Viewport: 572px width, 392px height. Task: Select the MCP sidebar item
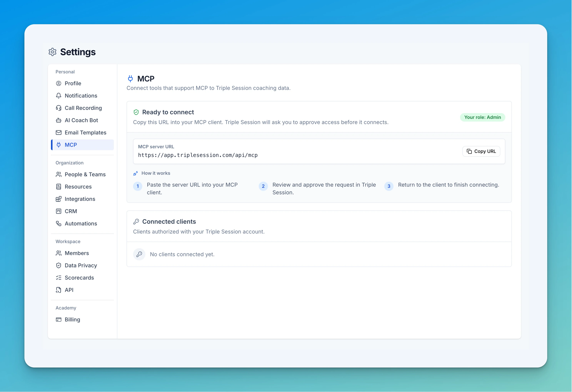pos(83,145)
